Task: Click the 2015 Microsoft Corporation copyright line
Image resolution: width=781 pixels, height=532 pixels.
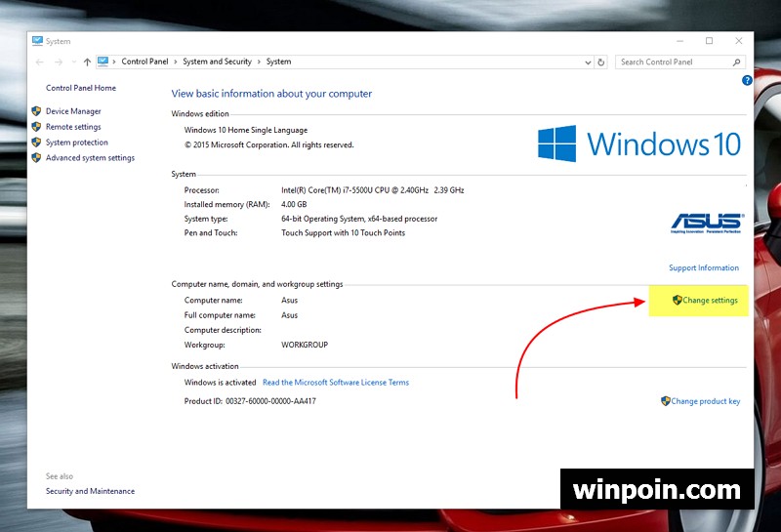Action: click(269, 144)
